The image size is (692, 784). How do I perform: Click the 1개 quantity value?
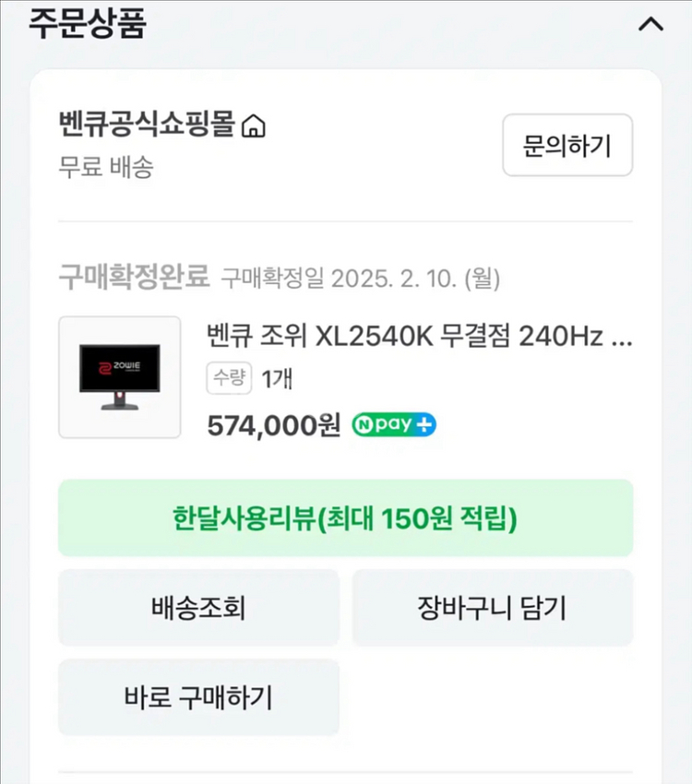tap(278, 378)
